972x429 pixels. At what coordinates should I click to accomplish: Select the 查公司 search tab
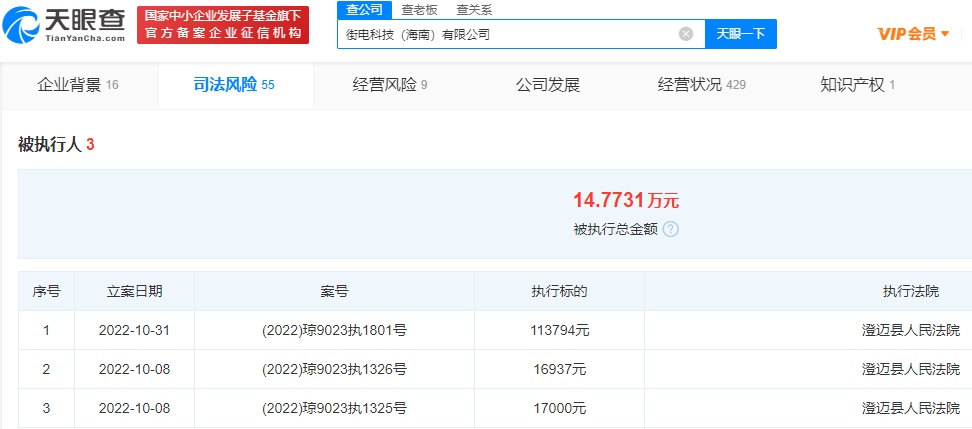pos(364,10)
